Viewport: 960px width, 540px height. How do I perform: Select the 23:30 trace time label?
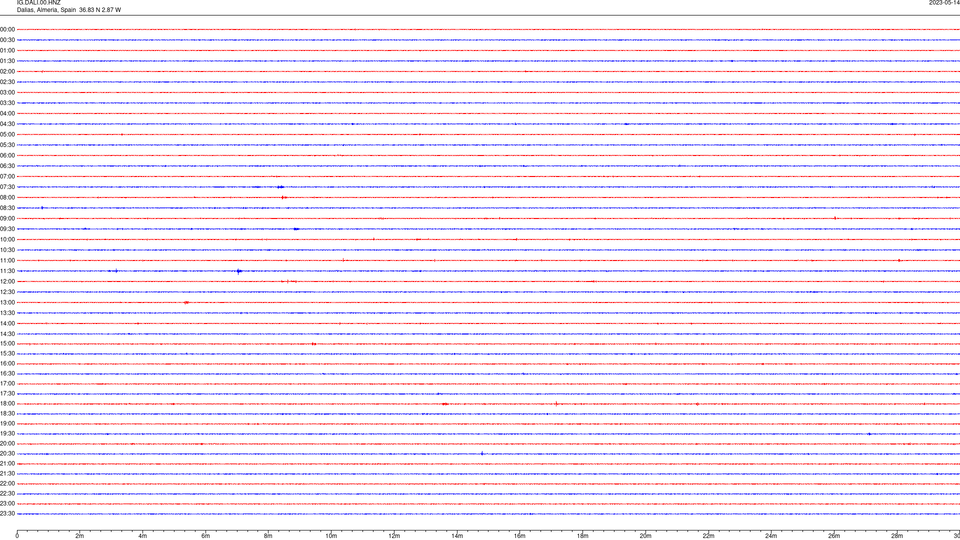coord(7,514)
